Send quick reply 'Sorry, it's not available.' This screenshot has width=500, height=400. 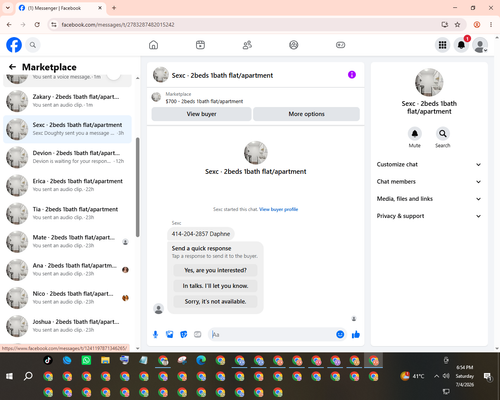215,302
